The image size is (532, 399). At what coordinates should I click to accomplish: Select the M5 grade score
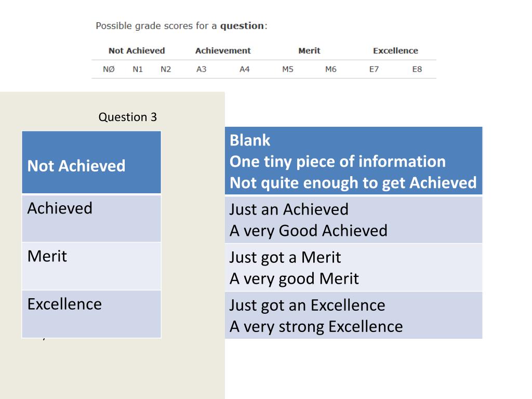click(x=288, y=69)
